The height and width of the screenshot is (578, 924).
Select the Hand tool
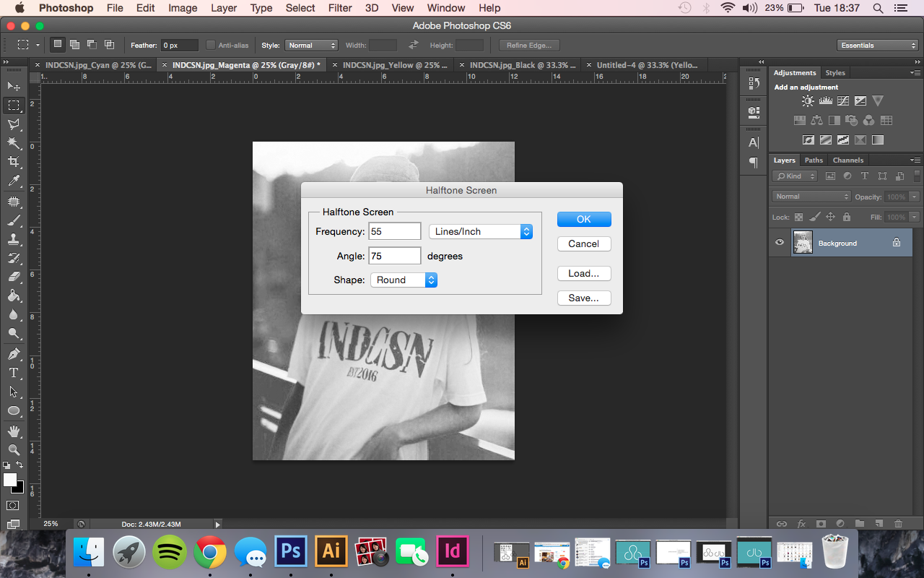(14, 431)
